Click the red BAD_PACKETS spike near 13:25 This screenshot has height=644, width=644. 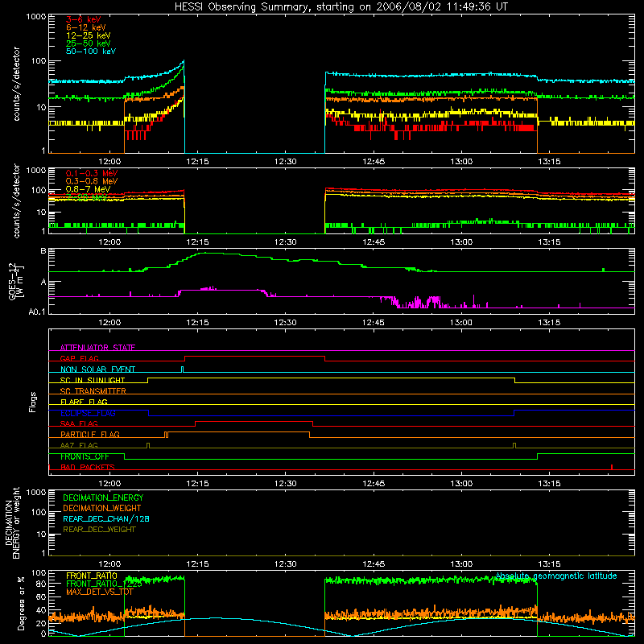612,467
